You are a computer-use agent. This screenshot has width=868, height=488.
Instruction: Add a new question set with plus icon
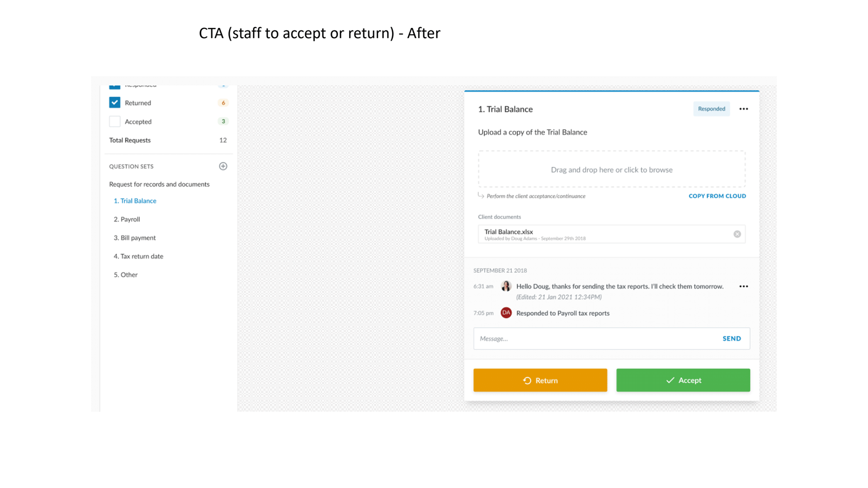[x=223, y=166]
